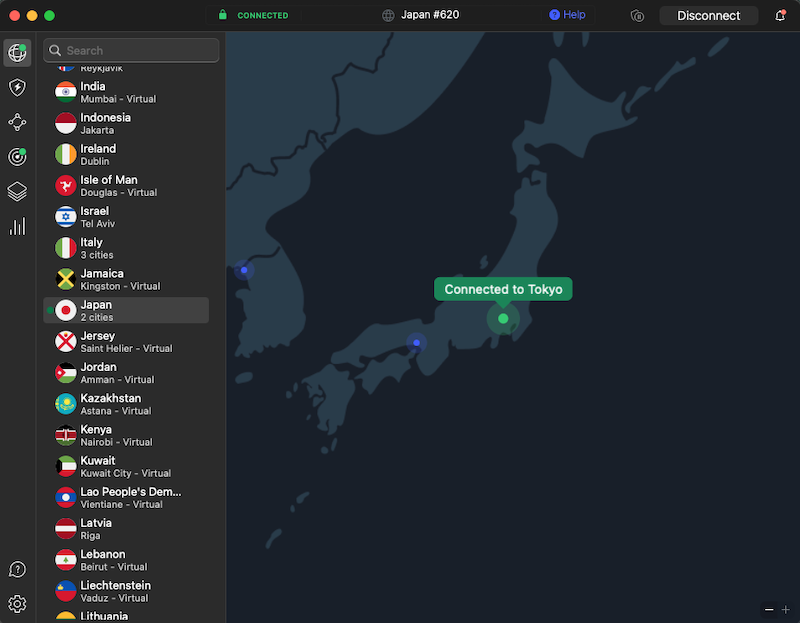
Task: Select Jersey Saint Helier server
Action: point(126,341)
